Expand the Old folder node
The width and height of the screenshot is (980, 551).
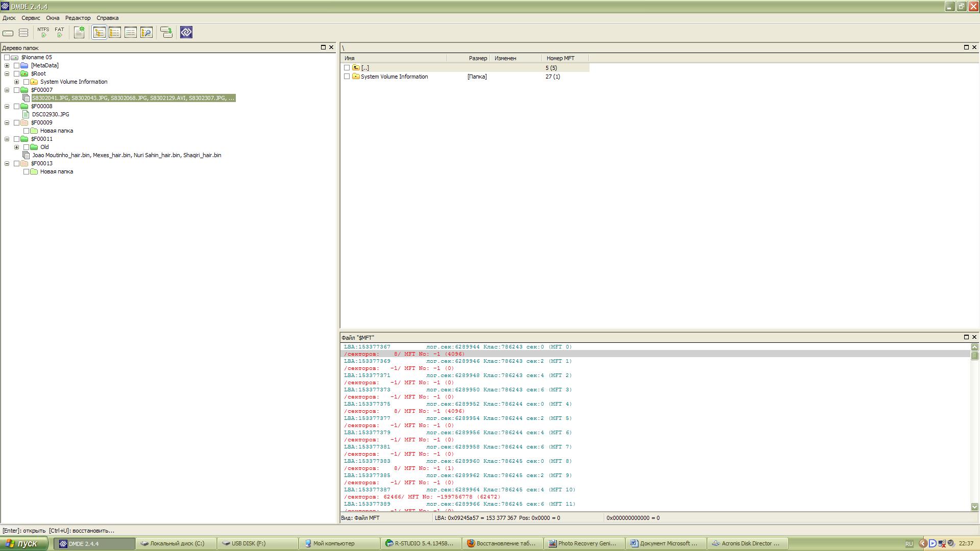tap(17, 147)
